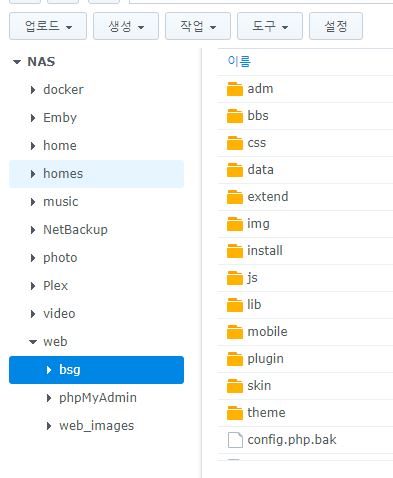Open the 작업 action menu
Image resolution: width=393 pixels, height=478 pixels.
pos(198,26)
